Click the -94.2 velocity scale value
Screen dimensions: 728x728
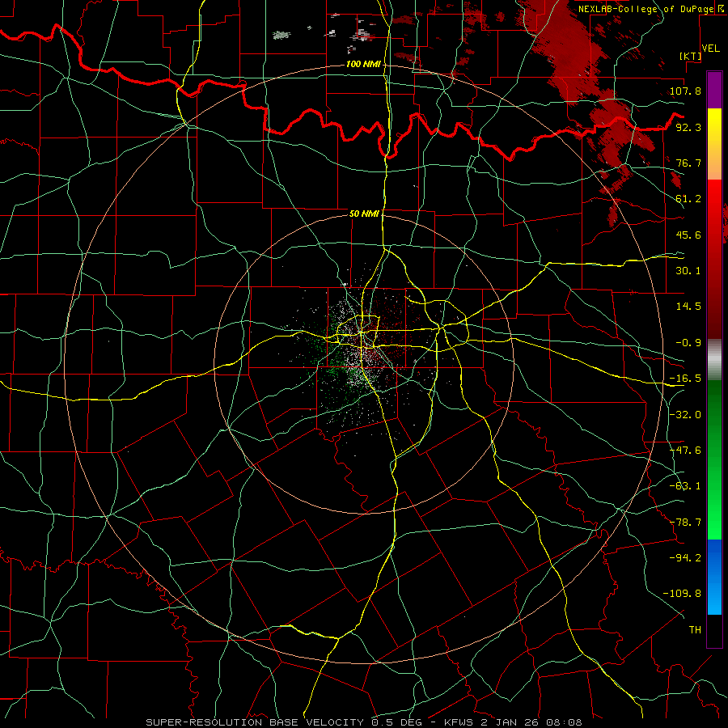tap(685, 557)
